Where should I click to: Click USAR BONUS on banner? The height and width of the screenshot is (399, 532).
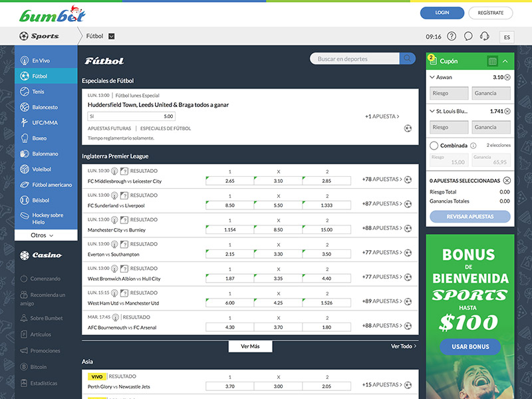(470, 346)
